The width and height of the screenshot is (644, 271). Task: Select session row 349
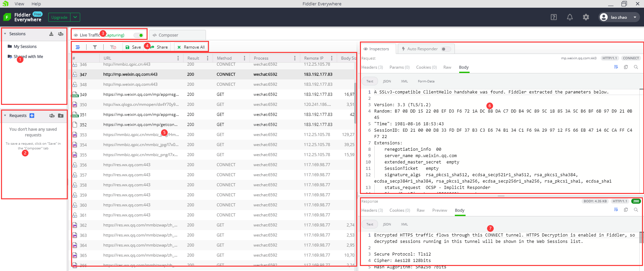click(213, 94)
